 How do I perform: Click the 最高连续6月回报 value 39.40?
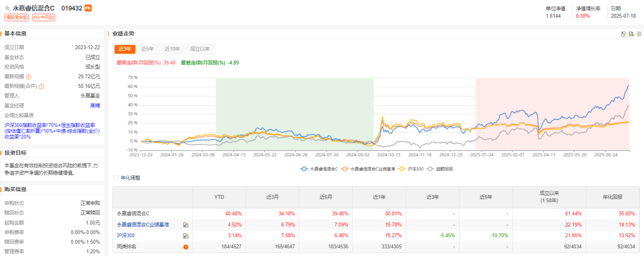[x=169, y=62]
